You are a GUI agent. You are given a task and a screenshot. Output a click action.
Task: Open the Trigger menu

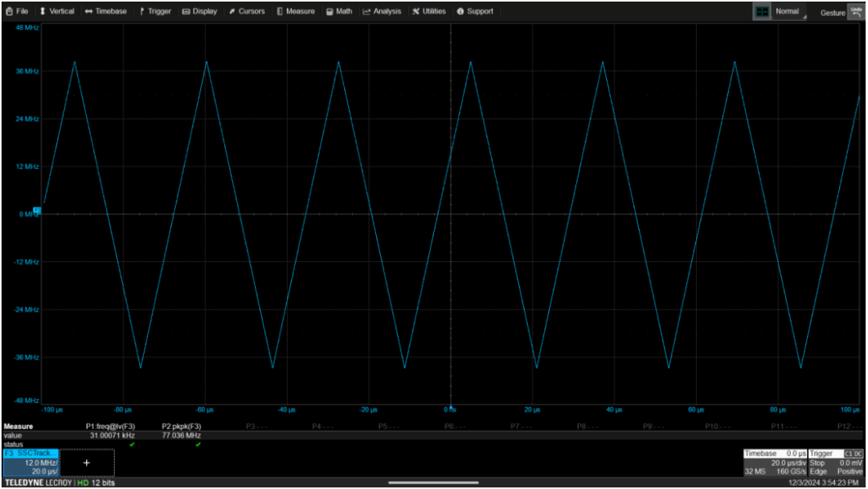154,11
